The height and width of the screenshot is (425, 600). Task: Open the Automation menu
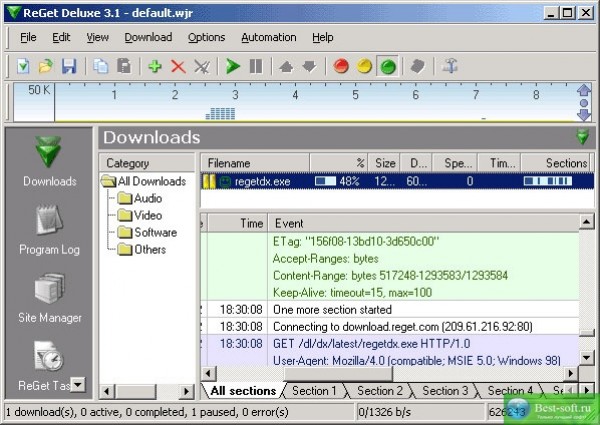(269, 37)
